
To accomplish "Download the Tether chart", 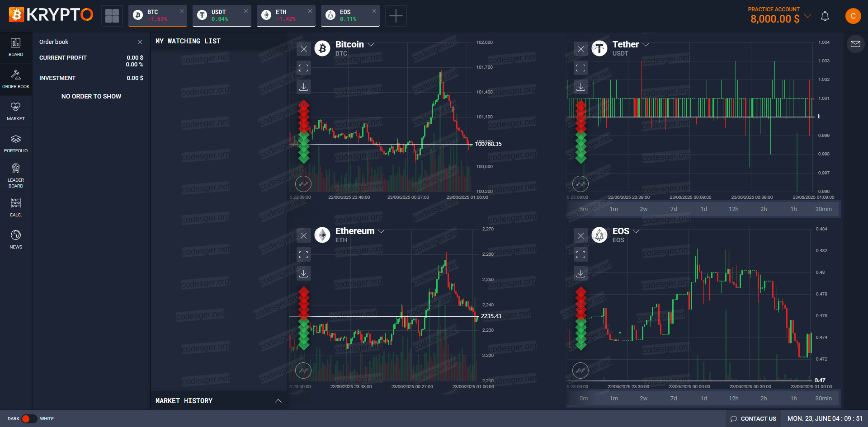I will 581,87.
